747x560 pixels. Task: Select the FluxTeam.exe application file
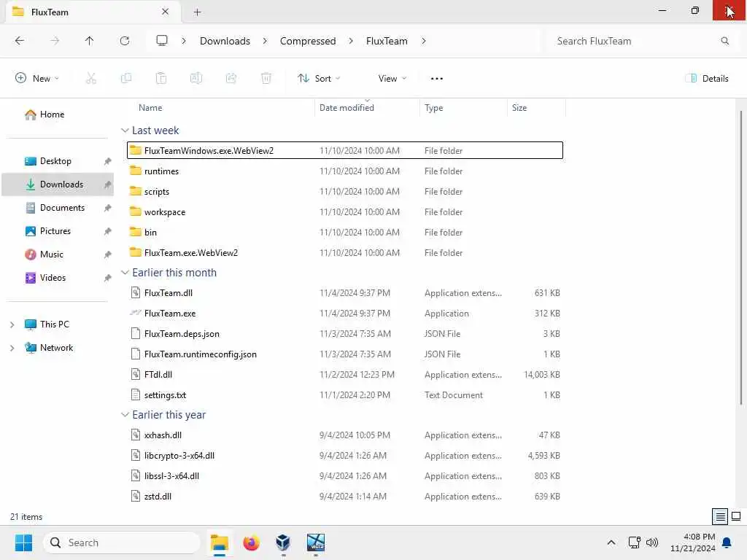tap(345, 314)
